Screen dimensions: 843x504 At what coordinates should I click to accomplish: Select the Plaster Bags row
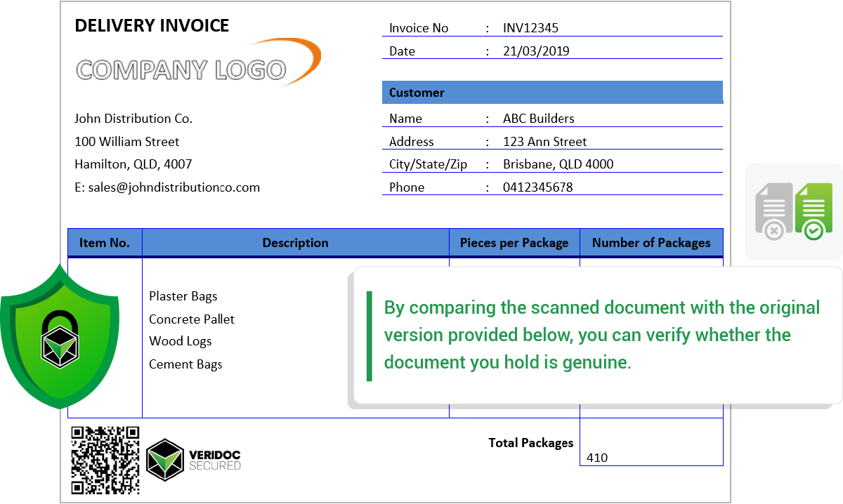(x=183, y=296)
